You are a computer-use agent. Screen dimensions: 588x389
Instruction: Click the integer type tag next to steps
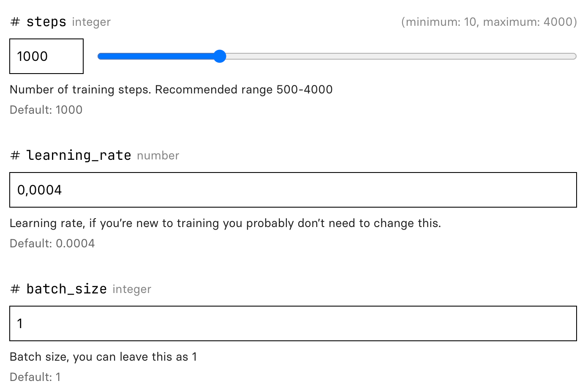click(x=91, y=22)
